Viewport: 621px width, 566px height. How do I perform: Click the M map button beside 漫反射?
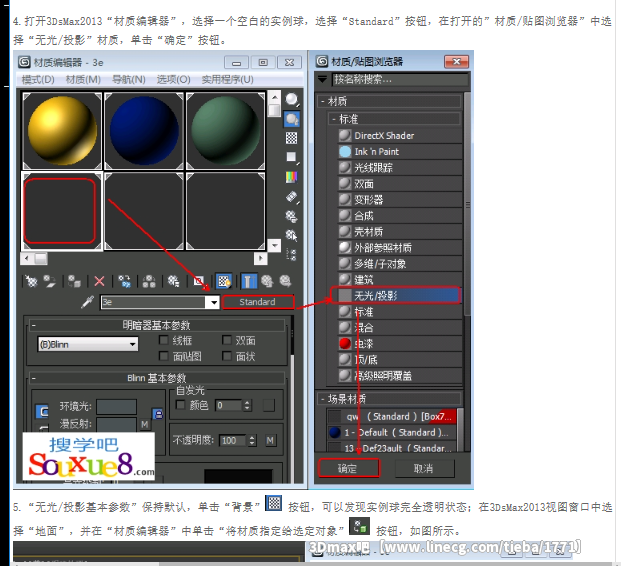click(x=145, y=424)
